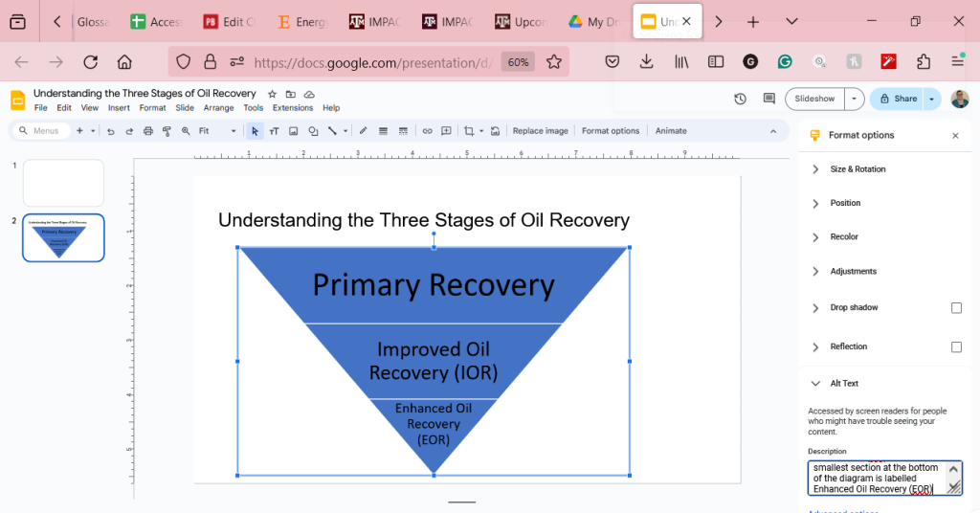Click the Print icon in the toolbar
The image size is (980, 513).
(x=148, y=131)
